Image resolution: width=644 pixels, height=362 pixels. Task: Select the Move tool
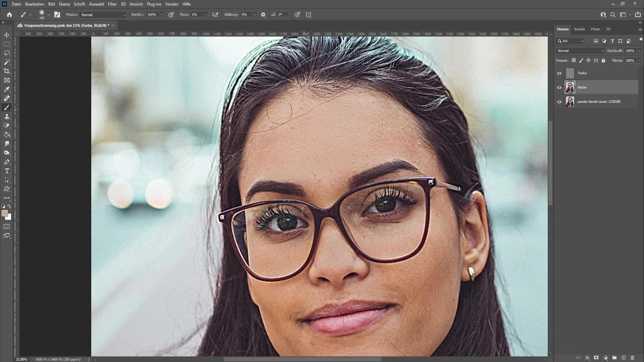tap(6, 35)
